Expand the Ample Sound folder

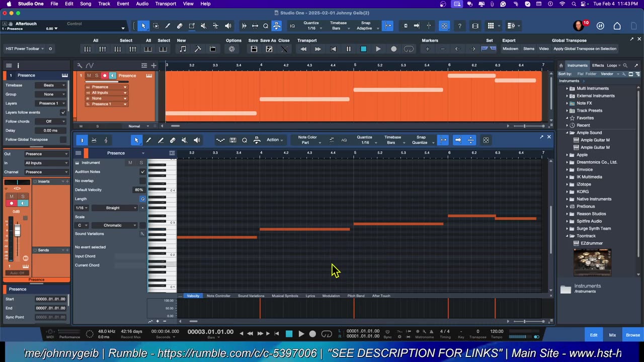click(x=567, y=133)
